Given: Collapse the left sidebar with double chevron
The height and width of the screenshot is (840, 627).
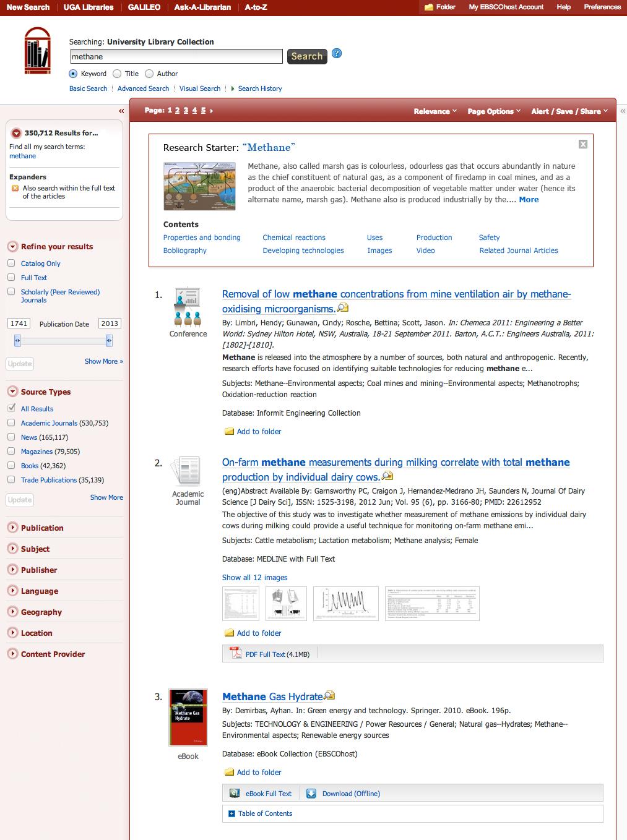Looking at the screenshot, I should click(121, 111).
